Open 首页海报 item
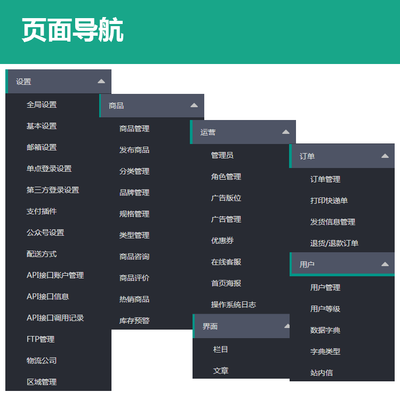This screenshot has width=400, height=400. tap(226, 283)
